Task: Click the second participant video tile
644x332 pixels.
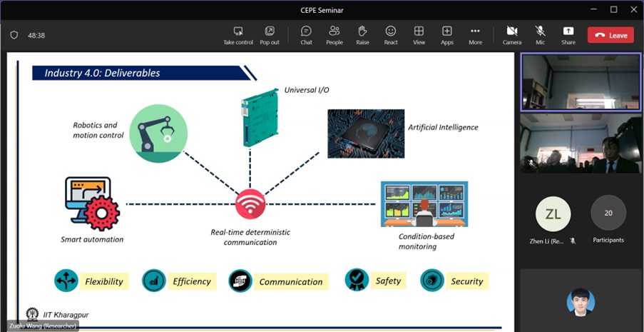Action: click(x=580, y=144)
